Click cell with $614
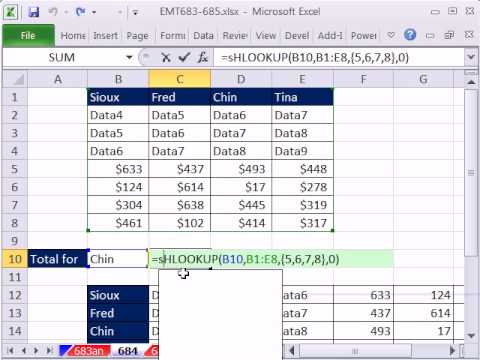The width and height of the screenshot is (480, 360). pos(180,187)
